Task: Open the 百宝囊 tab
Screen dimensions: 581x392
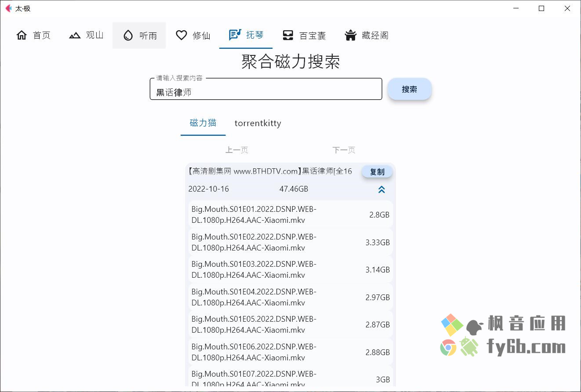Action: pos(304,35)
